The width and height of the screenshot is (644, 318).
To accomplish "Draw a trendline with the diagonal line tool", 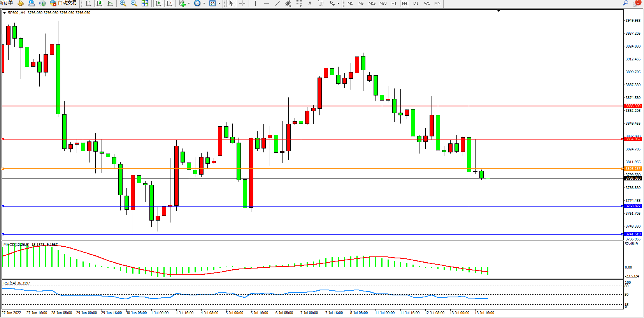I will (277, 4).
